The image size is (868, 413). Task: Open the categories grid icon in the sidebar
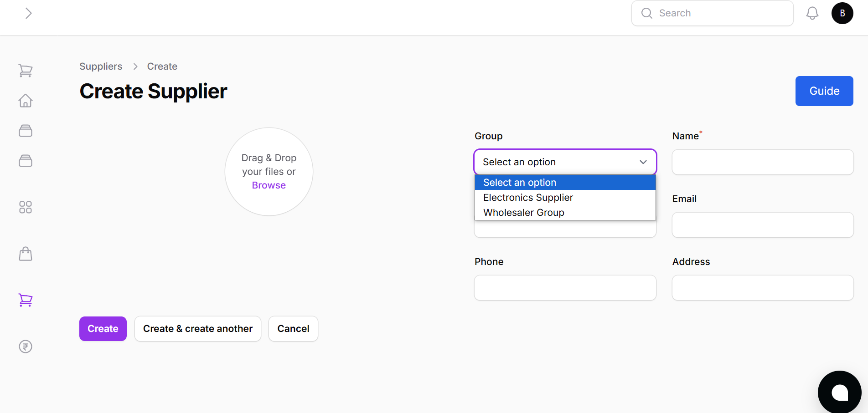(x=26, y=207)
